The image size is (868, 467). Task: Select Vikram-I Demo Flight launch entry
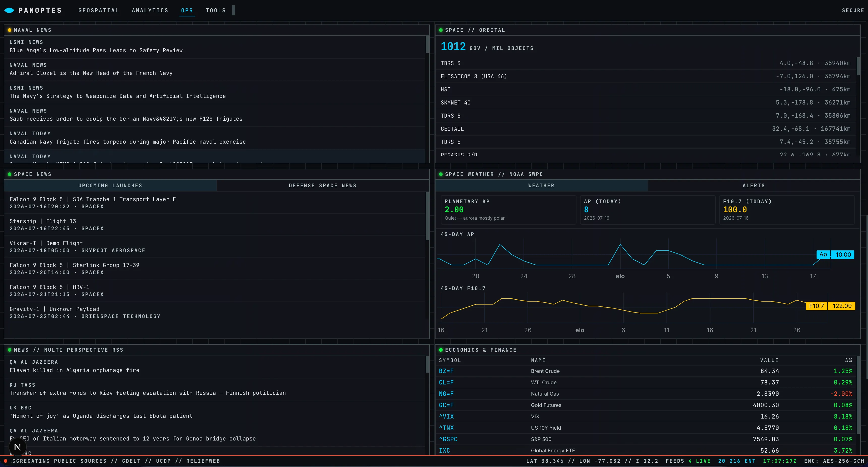pyautogui.click(x=215, y=246)
